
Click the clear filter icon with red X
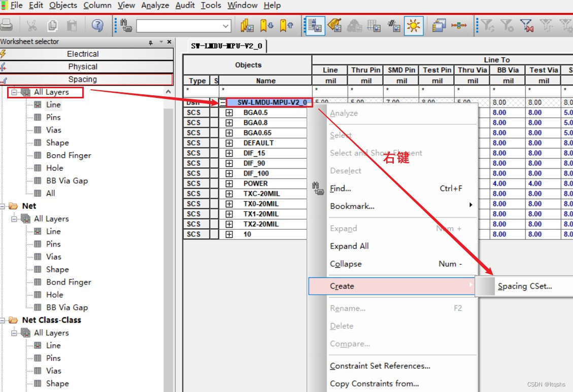tap(526, 25)
